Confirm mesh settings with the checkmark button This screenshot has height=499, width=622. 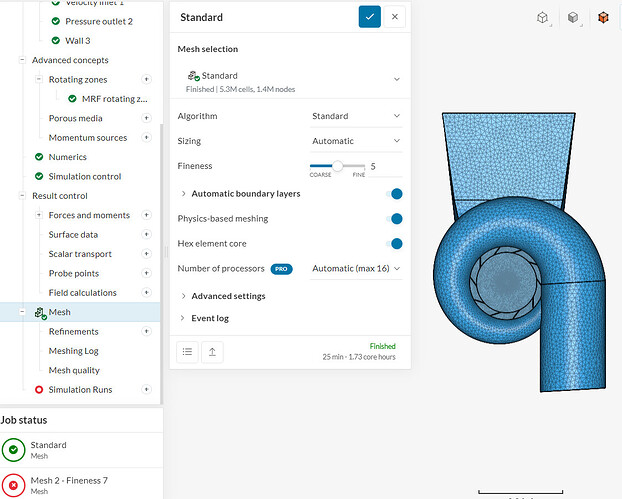[370, 16]
